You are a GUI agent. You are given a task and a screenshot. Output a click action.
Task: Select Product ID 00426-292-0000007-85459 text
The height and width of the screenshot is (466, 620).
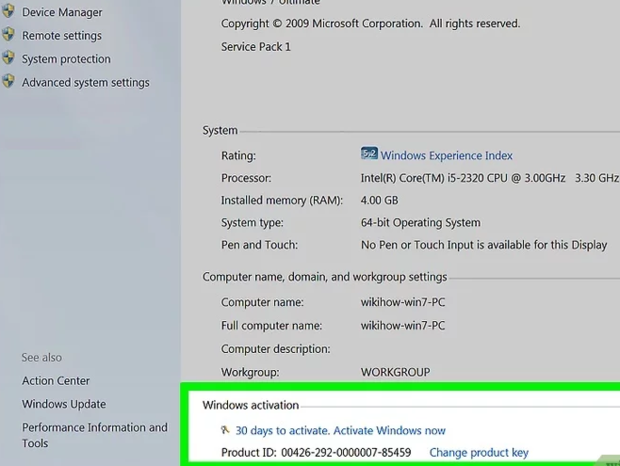[x=316, y=453]
